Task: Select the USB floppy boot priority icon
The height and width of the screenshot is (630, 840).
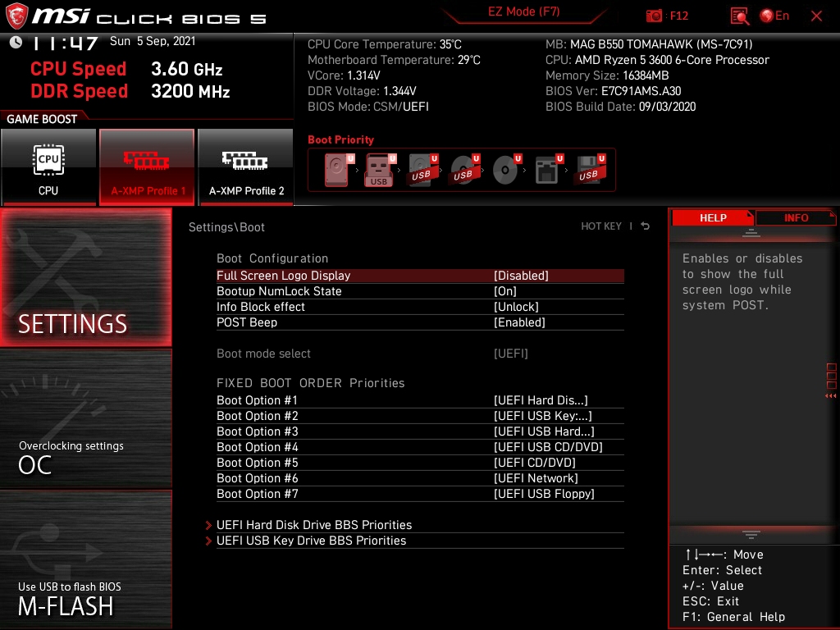Action: 590,170
